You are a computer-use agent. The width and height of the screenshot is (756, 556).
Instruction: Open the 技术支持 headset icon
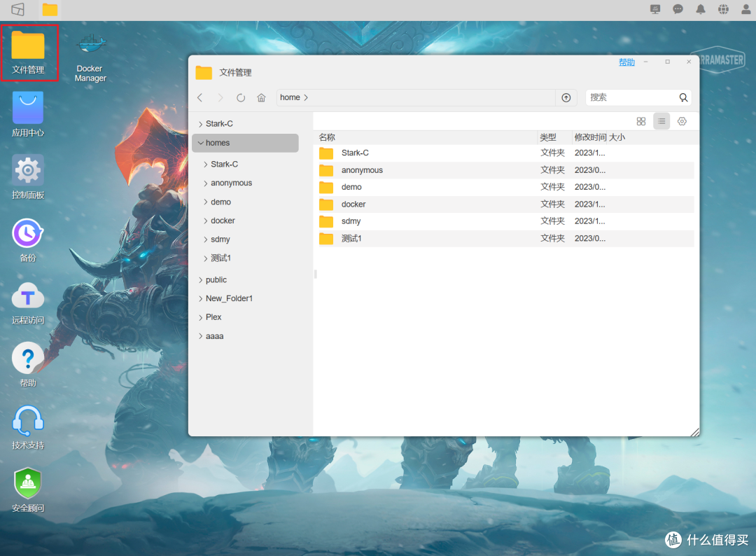pyautogui.click(x=28, y=427)
